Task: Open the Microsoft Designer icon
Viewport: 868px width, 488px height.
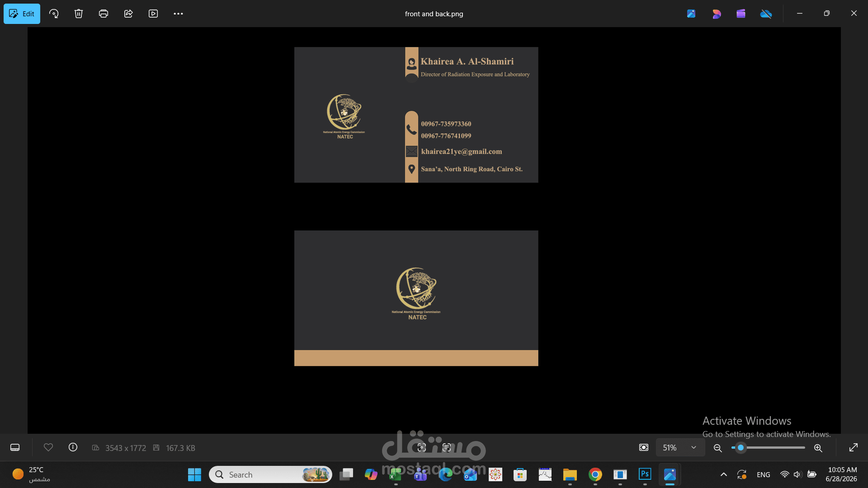Action: pyautogui.click(x=717, y=14)
